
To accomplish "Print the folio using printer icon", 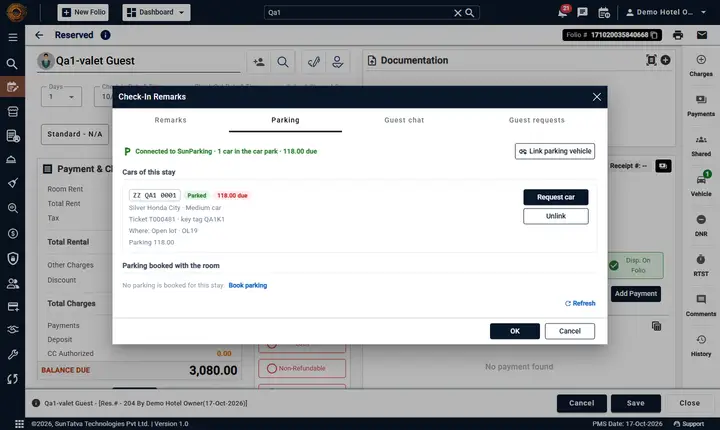I will coord(678,35).
